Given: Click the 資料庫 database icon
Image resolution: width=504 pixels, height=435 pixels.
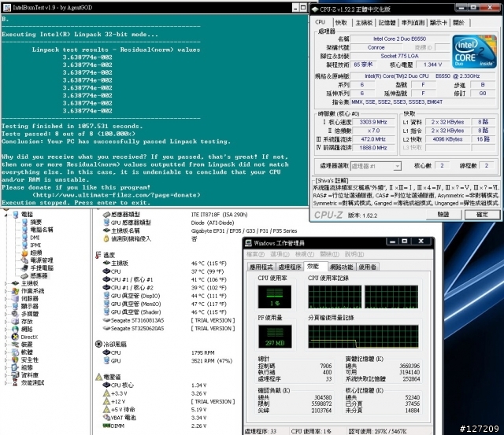Looking at the screenshot, I should click(x=15, y=375).
